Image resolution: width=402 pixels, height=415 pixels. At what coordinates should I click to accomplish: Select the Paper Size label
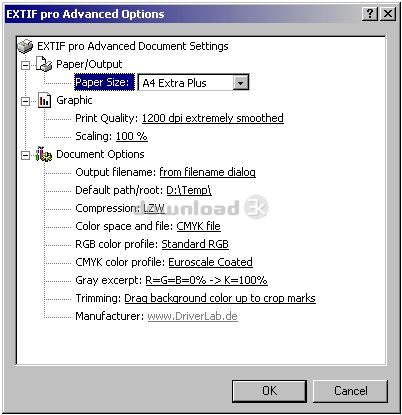tap(104, 82)
